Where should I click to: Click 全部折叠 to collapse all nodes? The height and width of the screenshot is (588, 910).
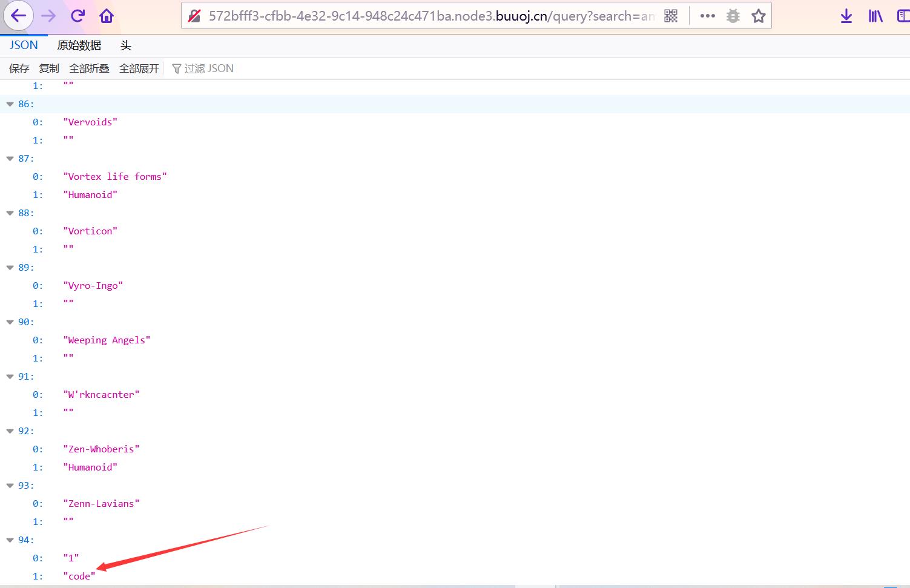click(89, 68)
